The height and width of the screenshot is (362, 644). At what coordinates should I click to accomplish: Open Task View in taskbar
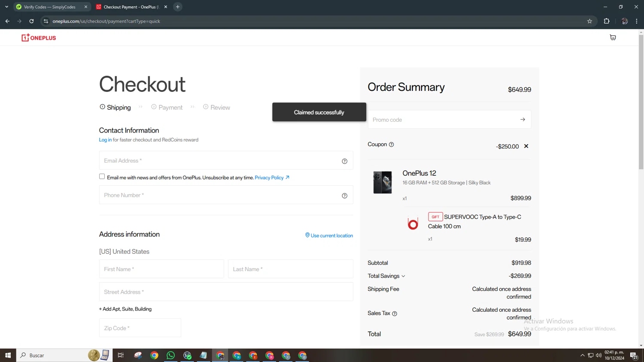tap(121, 355)
